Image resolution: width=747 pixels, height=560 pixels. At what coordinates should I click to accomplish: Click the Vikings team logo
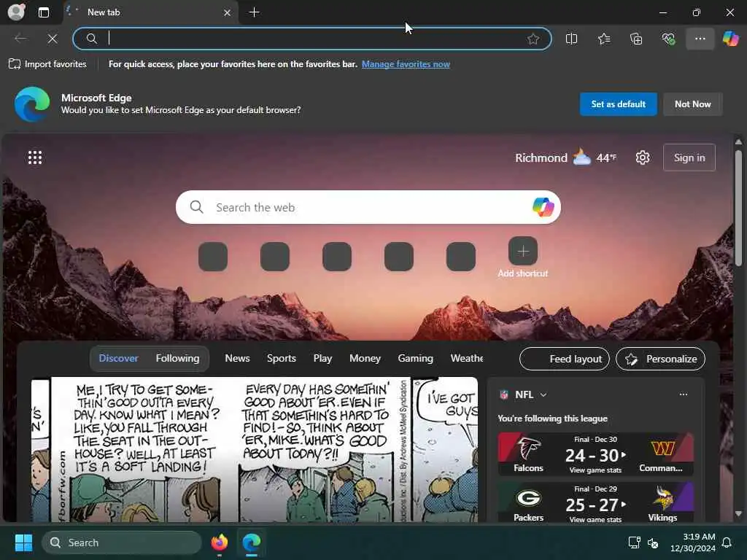pos(662,498)
